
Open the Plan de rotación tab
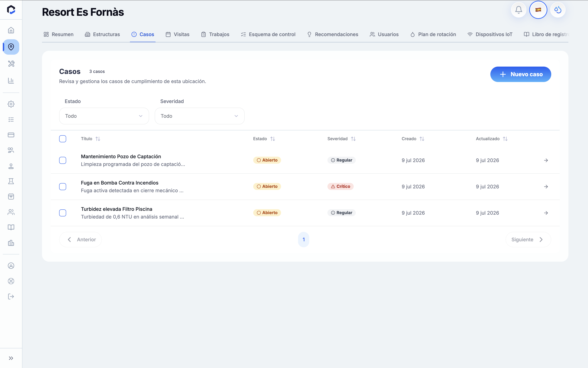[433, 34]
